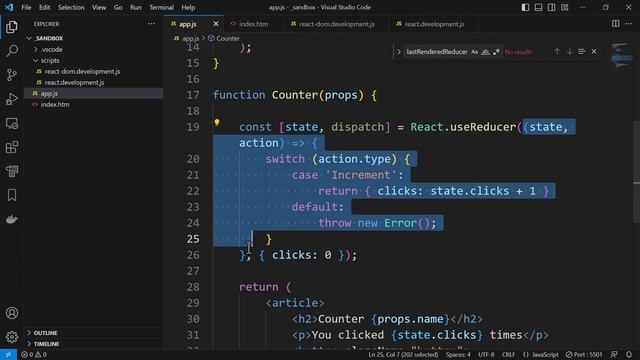Open the Source Control view

pyautogui.click(x=12, y=75)
